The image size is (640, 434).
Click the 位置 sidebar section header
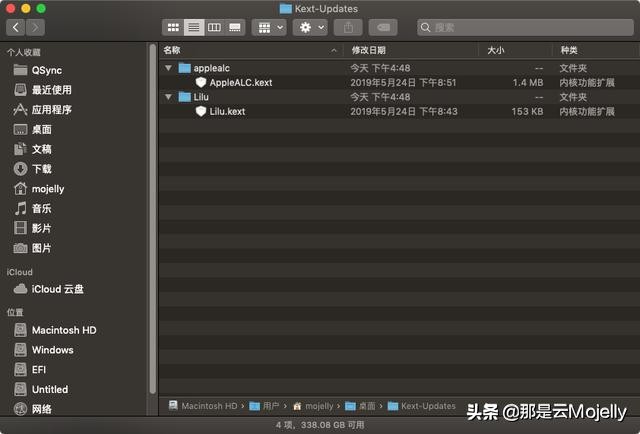15,312
